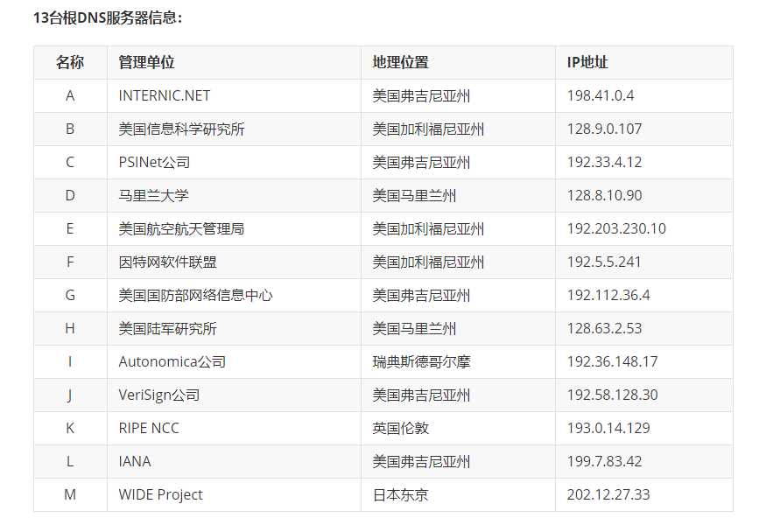Click IP address '192.203.230.10'
The width and height of the screenshot is (759, 532).
point(616,228)
